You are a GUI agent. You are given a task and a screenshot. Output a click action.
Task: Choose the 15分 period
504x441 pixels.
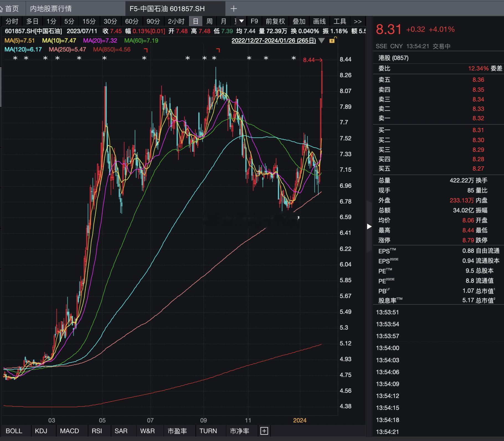point(89,21)
